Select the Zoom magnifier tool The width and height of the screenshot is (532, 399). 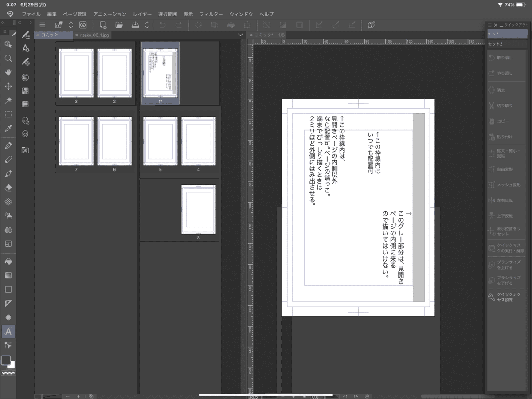8,58
